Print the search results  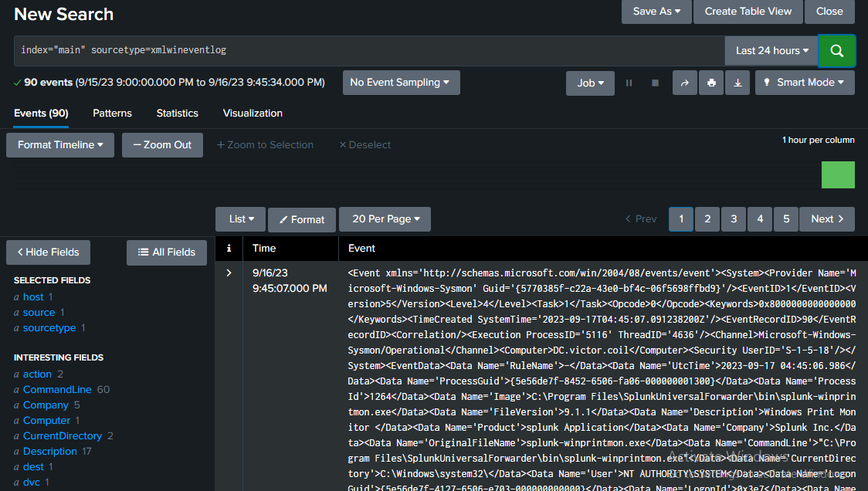[711, 83]
